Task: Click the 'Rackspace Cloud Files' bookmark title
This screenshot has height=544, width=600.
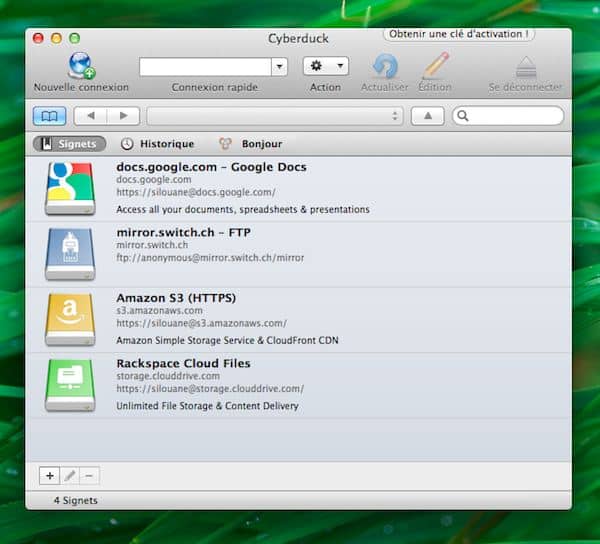Action: point(183,363)
